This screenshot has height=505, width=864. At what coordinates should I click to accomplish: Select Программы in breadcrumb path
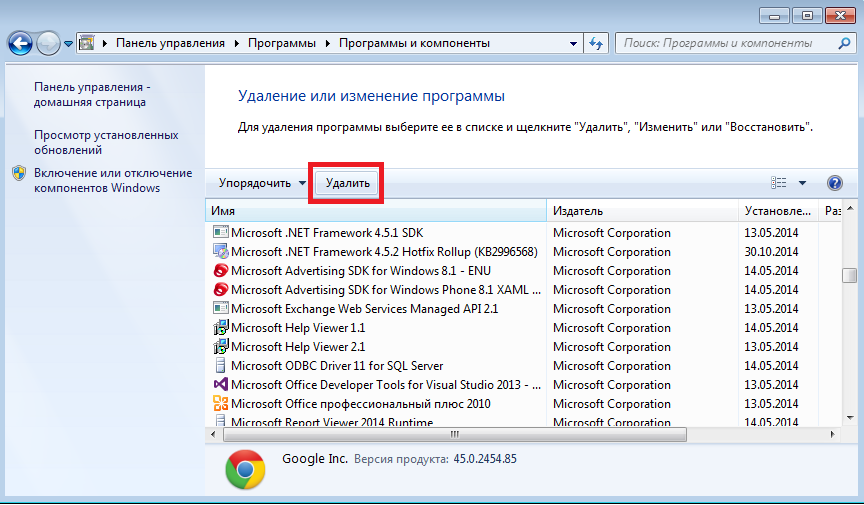282,43
